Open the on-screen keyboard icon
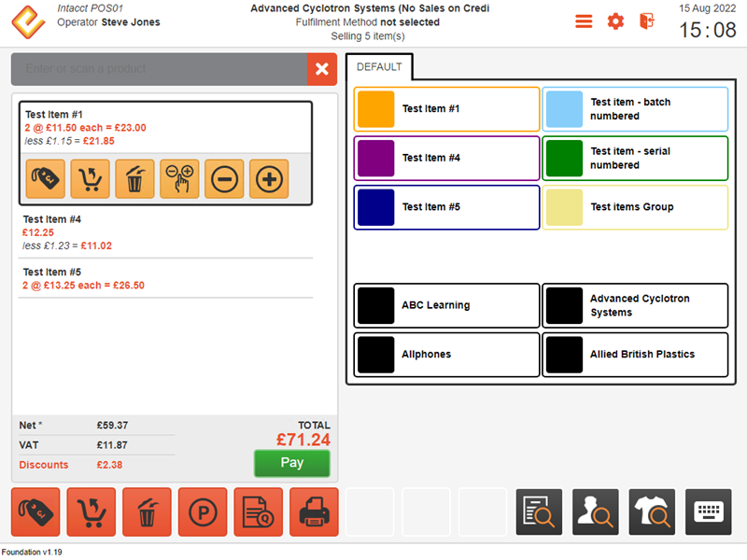This screenshot has width=747, height=560. (709, 511)
